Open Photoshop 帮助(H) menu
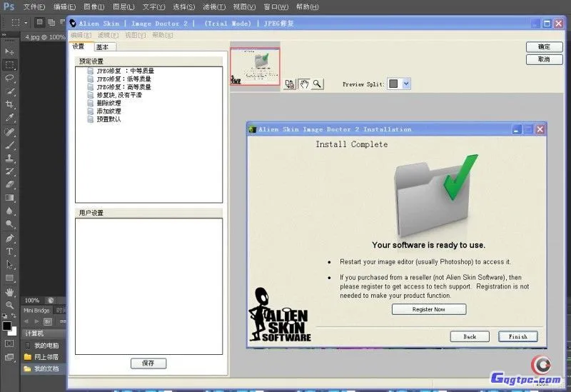 pyautogui.click(x=308, y=6)
